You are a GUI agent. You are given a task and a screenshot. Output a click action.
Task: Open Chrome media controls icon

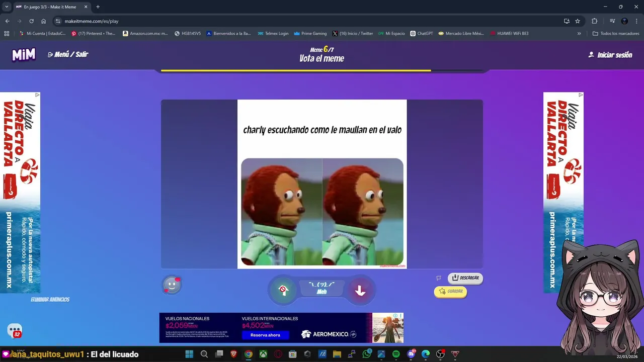coord(612,21)
